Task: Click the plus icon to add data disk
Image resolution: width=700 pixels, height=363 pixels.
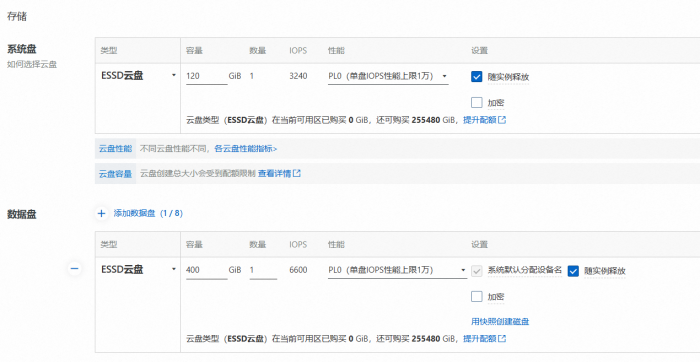Action: [101, 213]
